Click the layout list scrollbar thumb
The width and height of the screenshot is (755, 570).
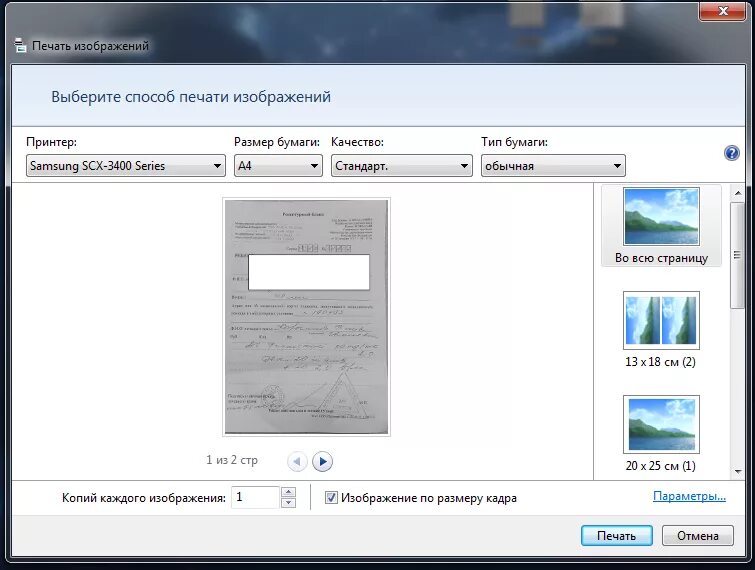(x=737, y=255)
